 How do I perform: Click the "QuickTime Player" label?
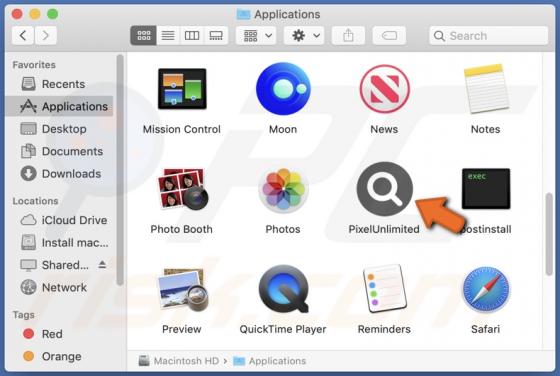[x=283, y=329]
